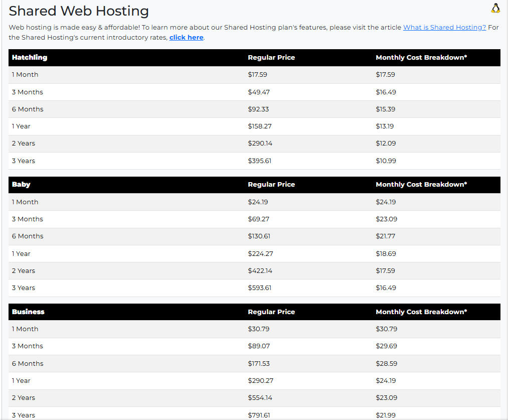Click the Business table header

pyautogui.click(x=28, y=312)
